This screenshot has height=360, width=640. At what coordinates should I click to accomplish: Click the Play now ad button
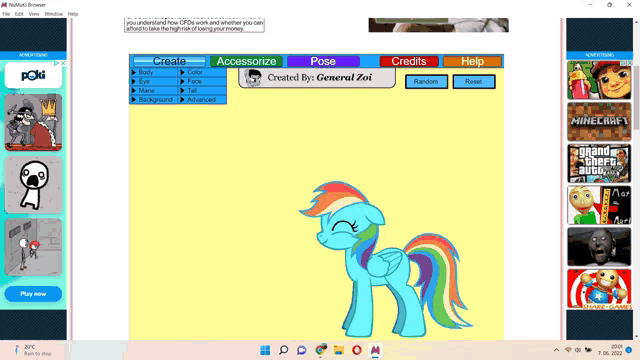[x=33, y=294]
